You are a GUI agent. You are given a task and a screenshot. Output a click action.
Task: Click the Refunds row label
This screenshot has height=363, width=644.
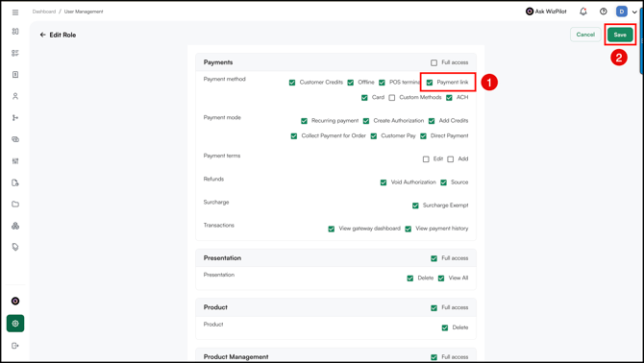(x=213, y=179)
